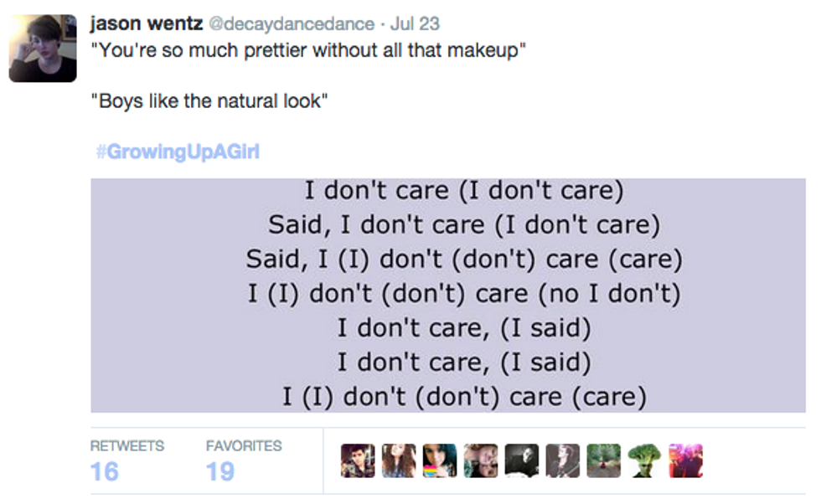
Task: Click the FAVORITES label
Action: coord(244,446)
